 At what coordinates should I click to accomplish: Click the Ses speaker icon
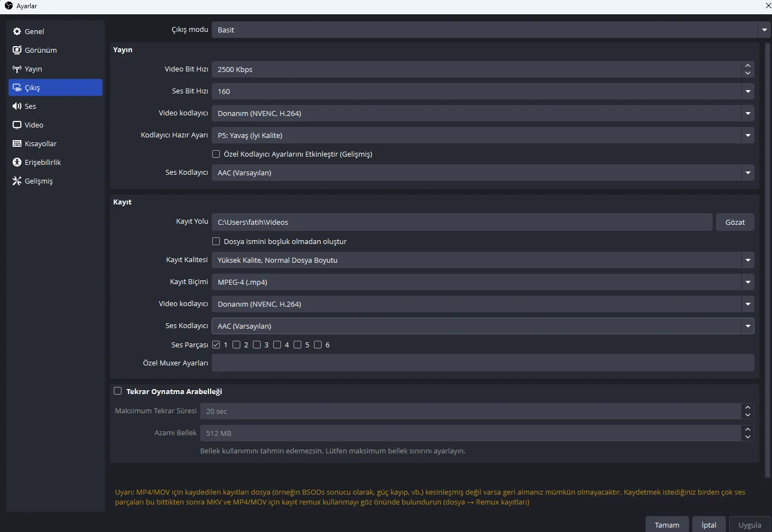coord(17,106)
